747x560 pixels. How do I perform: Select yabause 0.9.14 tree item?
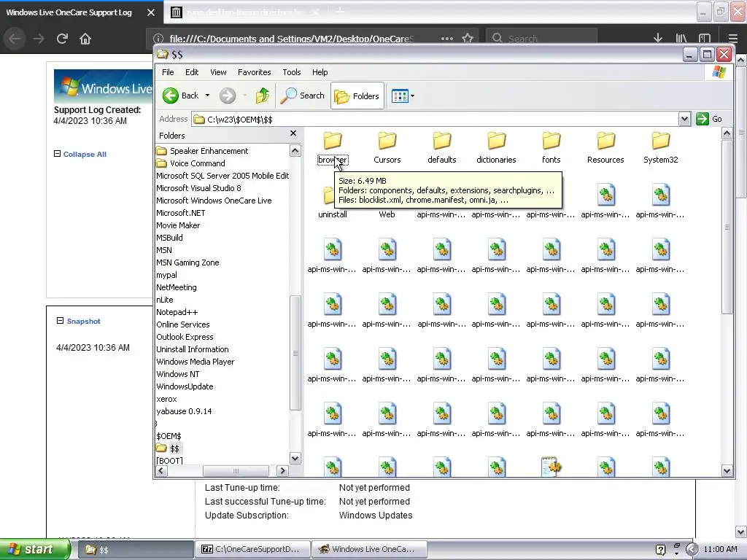tap(184, 411)
